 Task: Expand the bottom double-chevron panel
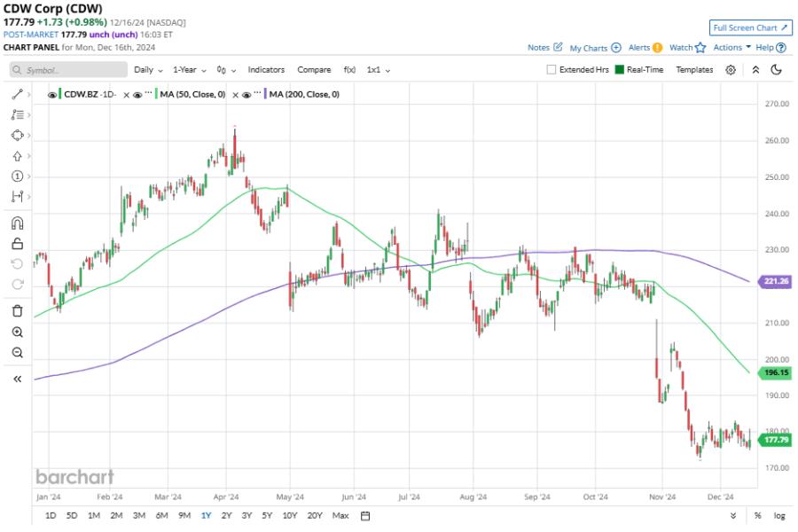pyautogui.click(x=733, y=516)
